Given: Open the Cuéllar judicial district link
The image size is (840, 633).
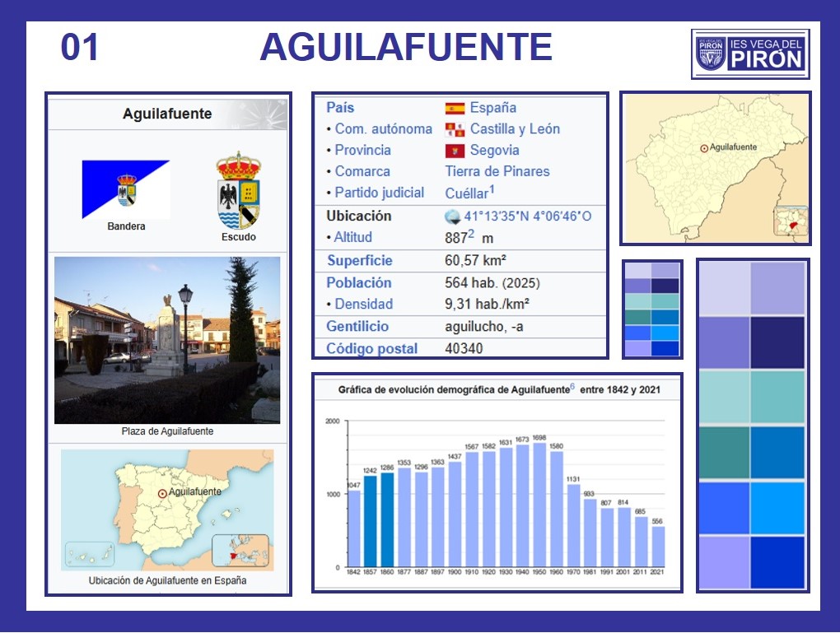Looking at the screenshot, I should (x=466, y=193).
